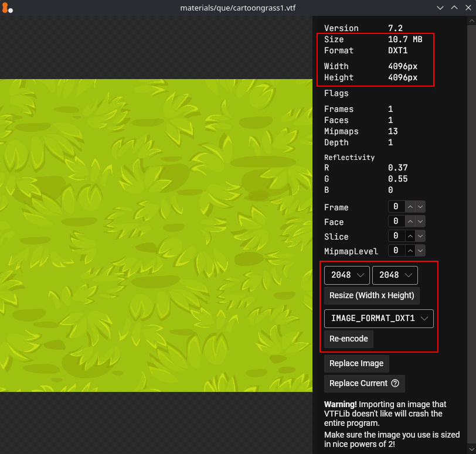Click the cartoon grass texture preview
476x454 pixels.
click(x=156, y=234)
